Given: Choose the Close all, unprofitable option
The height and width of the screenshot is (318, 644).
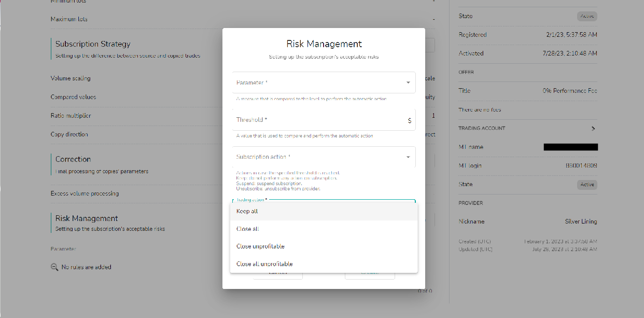Looking at the screenshot, I should (324, 264).
